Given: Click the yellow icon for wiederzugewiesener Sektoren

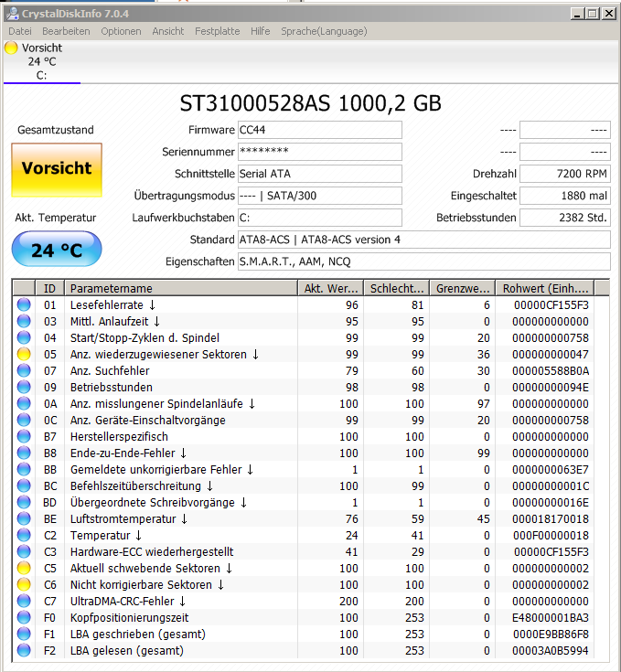Looking at the screenshot, I should (24, 354).
